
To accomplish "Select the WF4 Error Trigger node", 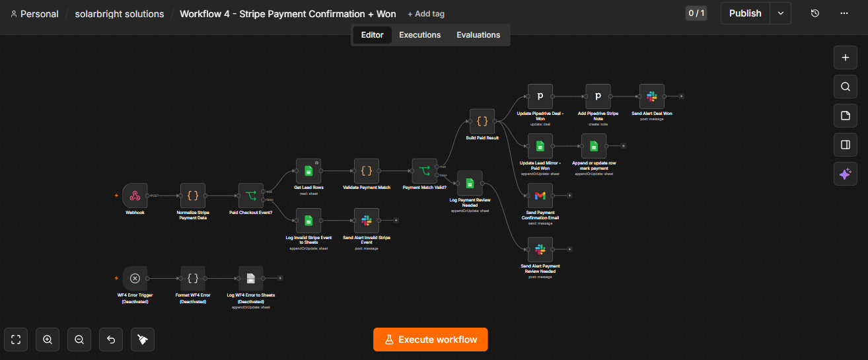I will pyautogui.click(x=135, y=278).
